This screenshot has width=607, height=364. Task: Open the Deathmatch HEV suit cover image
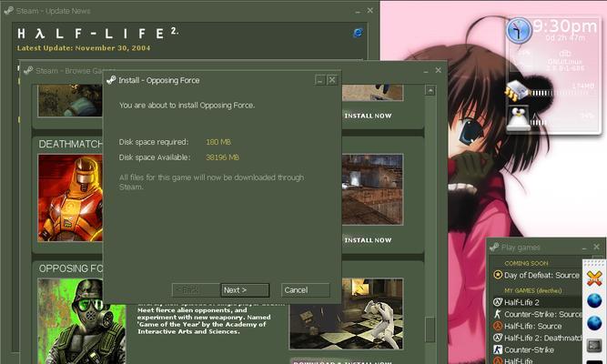pyautogui.click(x=70, y=197)
